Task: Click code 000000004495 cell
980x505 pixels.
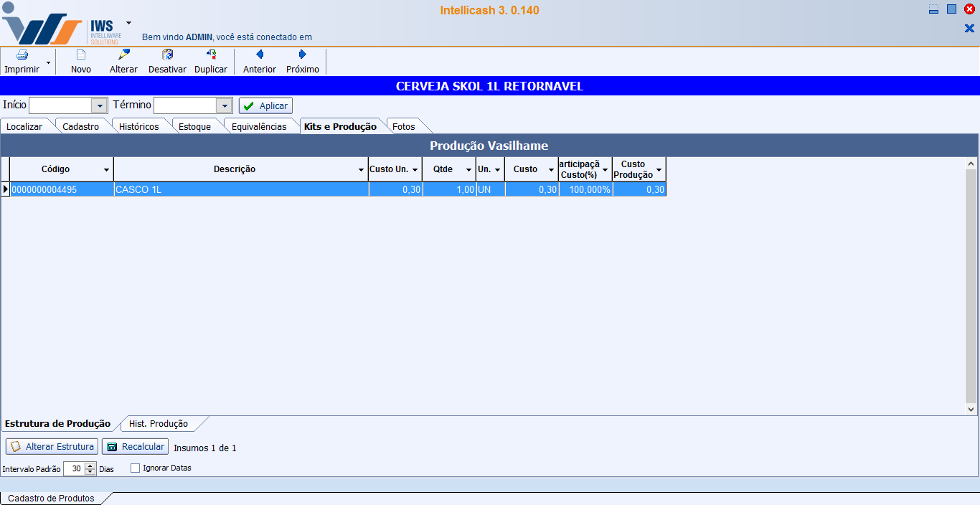Action: (x=62, y=189)
